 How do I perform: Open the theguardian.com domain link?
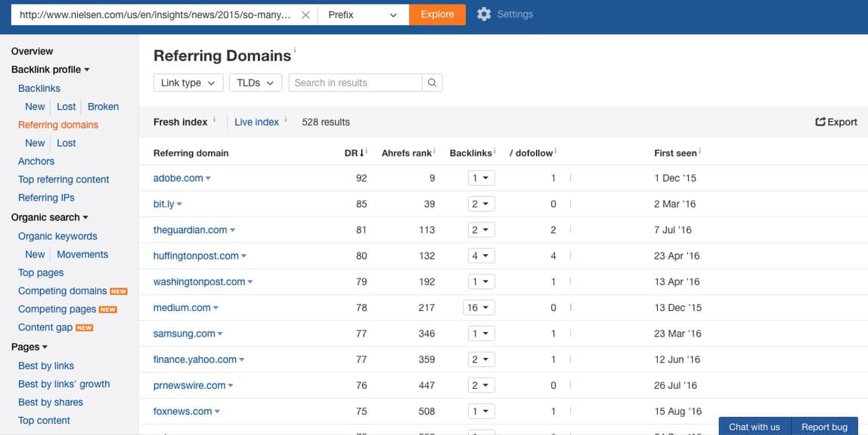tap(190, 230)
